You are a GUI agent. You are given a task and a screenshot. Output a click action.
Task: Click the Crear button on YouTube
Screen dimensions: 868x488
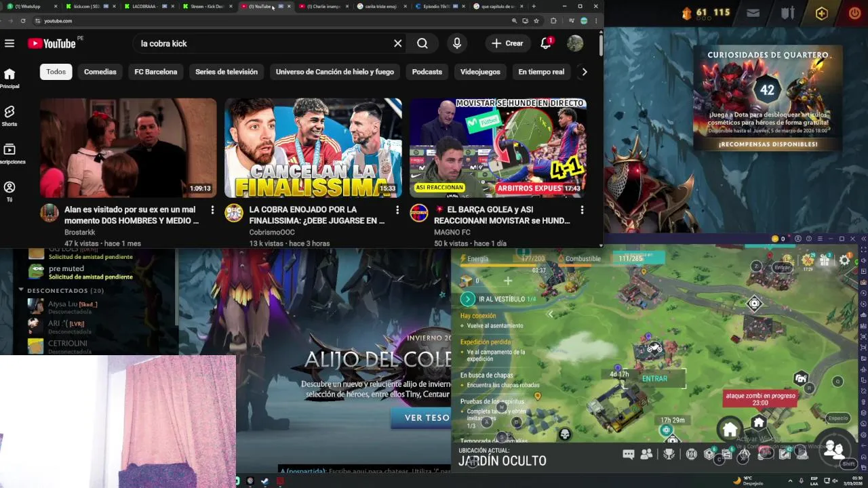(x=508, y=43)
